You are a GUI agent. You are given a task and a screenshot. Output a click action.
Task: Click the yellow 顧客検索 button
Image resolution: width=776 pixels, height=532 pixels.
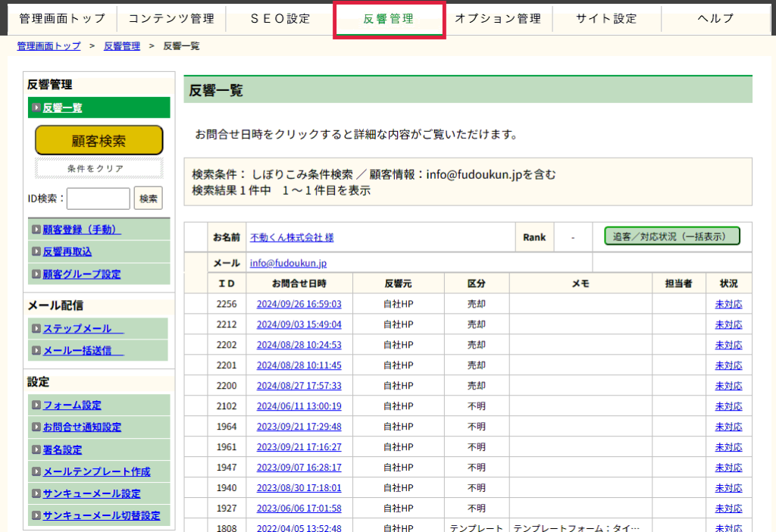pyautogui.click(x=99, y=141)
